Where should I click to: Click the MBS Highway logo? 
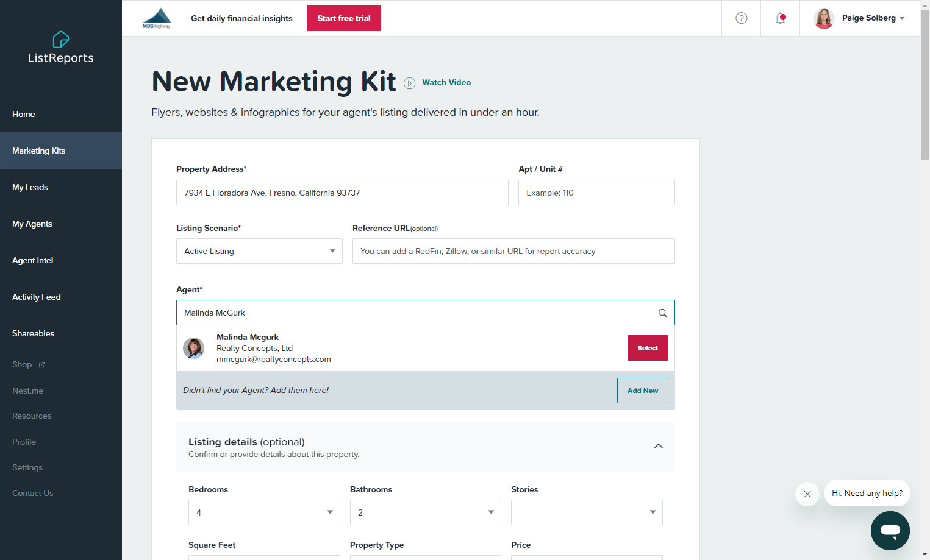(157, 18)
